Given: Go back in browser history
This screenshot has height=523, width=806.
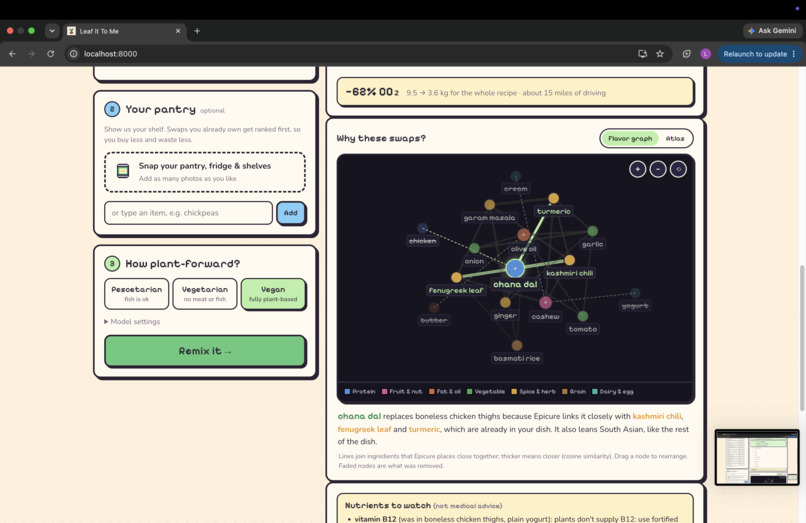Looking at the screenshot, I should pos(12,53).
